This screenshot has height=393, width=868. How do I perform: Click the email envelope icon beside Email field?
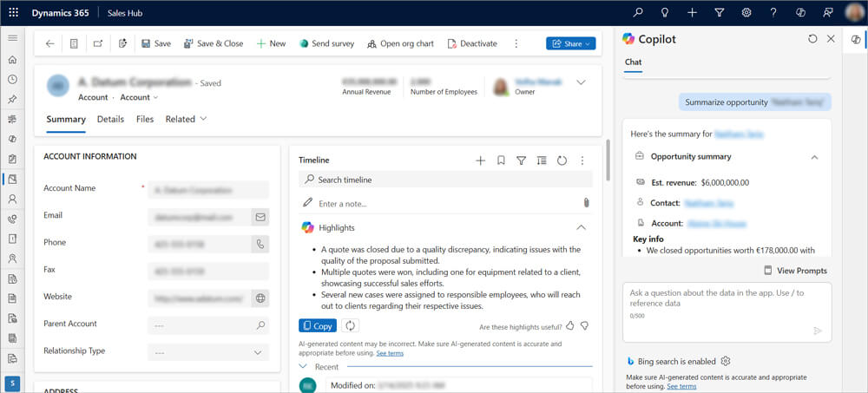coord(260,217)
